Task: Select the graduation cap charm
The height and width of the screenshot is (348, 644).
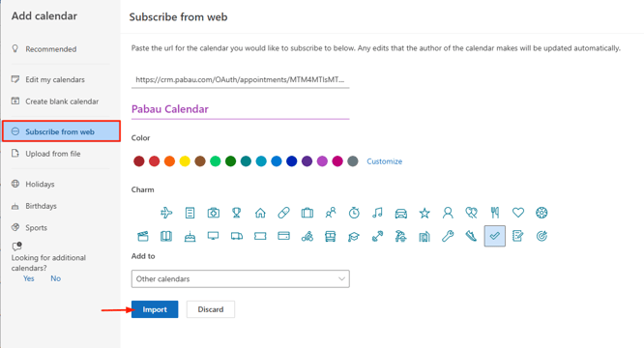Action: (354, 236)
